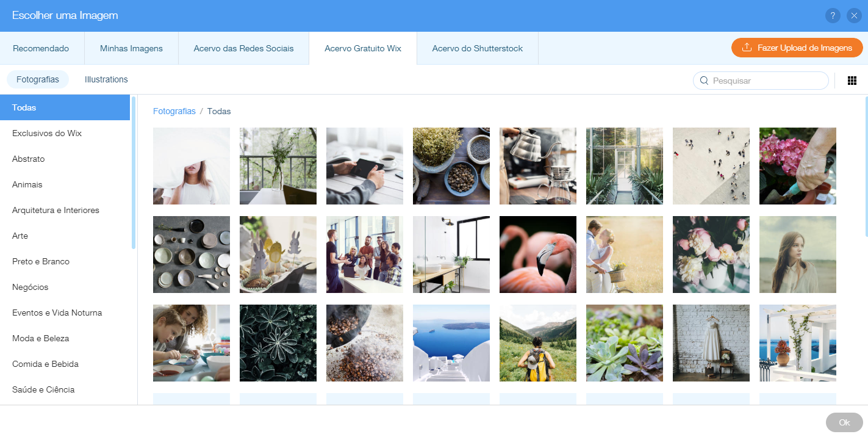Screen dimensions: 868x434
Task: Select the Fotografias pill toggle
Action: [x=38, y=79]
